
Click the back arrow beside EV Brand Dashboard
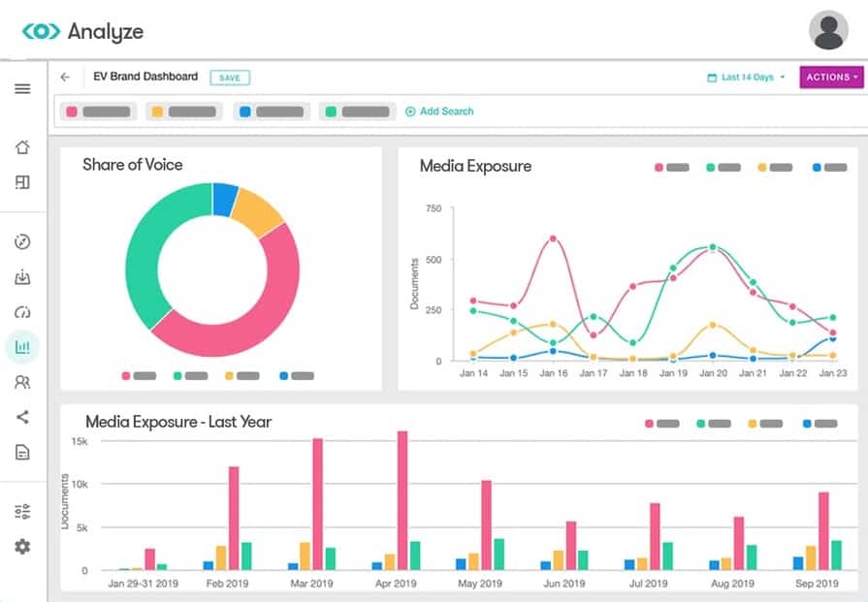point(65,78)
